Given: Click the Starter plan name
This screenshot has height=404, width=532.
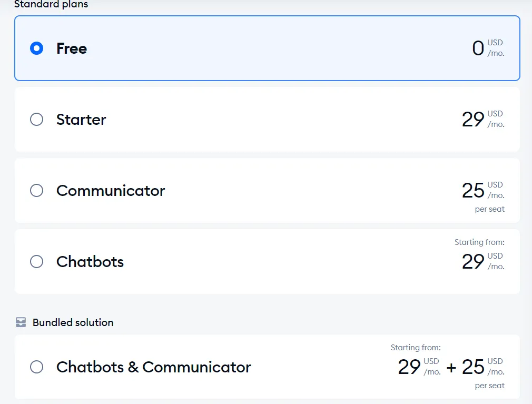Looking at the screenshot, I should [x=81, y=120].
